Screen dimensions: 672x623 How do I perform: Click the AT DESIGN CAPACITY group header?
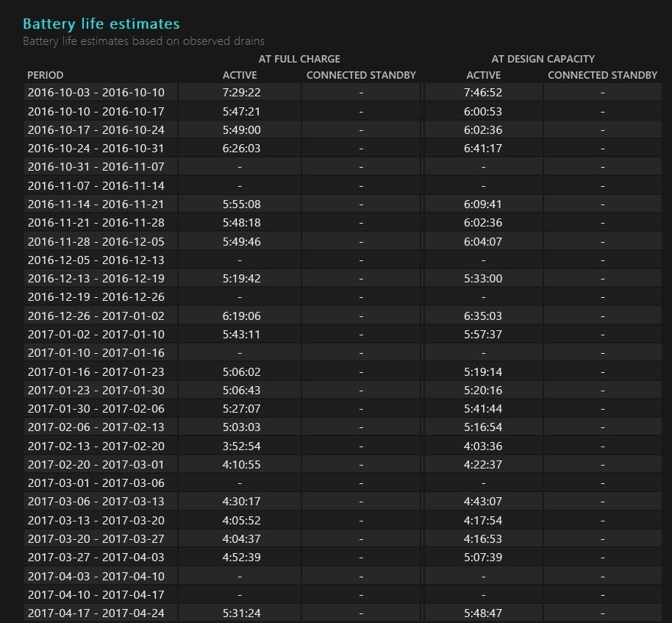coord(543,59)
